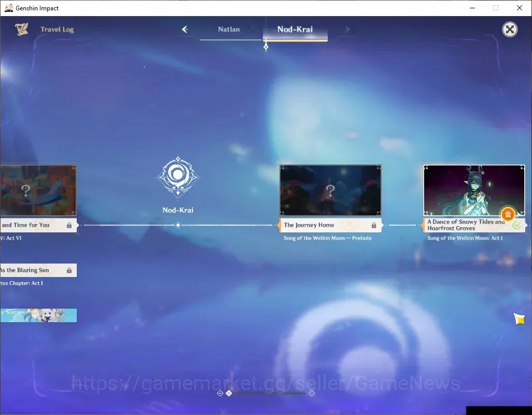Close the Genshin Impact window
The height and width of the screenshot is (415, 532).
coord(520,8)
